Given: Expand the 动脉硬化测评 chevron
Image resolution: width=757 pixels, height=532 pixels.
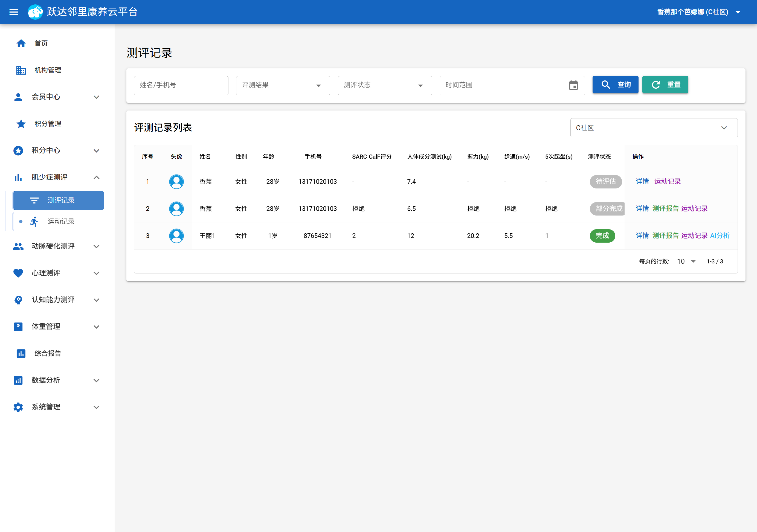Looking at the screenshot, I should (96, 246).
